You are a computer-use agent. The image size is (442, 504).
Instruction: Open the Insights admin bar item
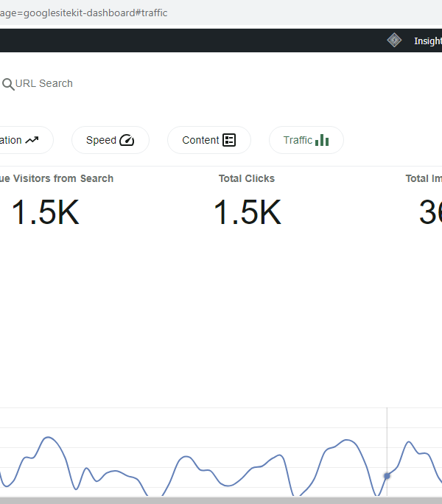[428, 41]
